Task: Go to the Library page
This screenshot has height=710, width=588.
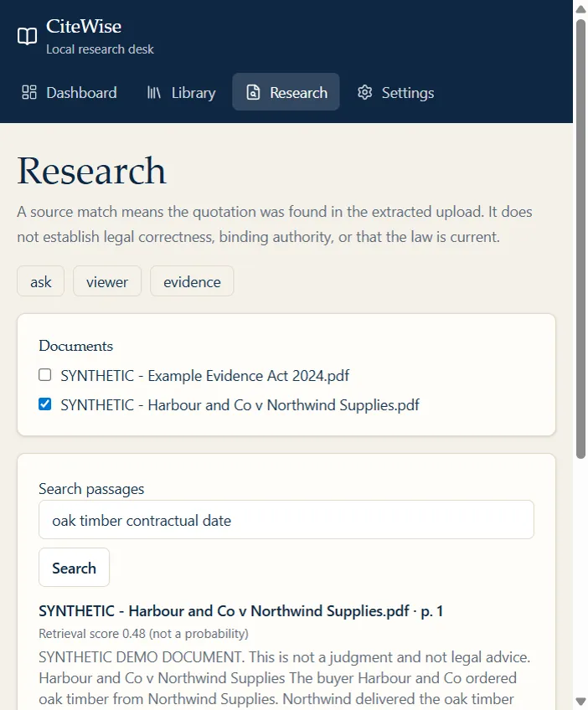Action: pos(181,92)
